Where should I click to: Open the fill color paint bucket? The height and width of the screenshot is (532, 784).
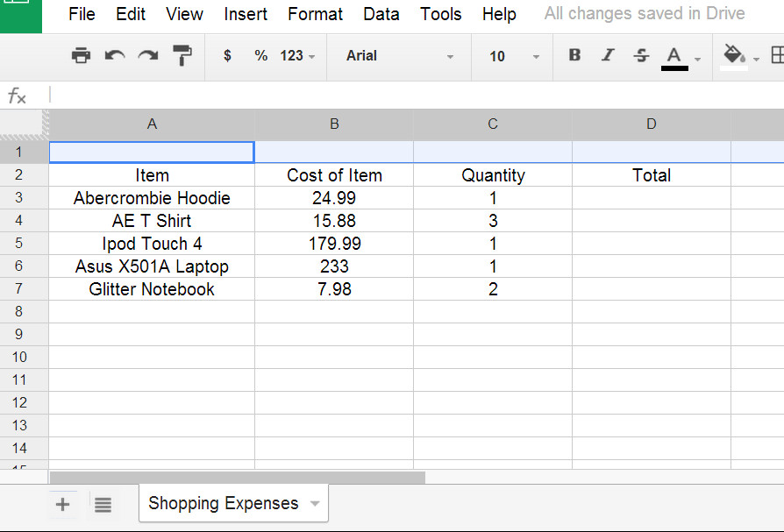coord(734,56)
